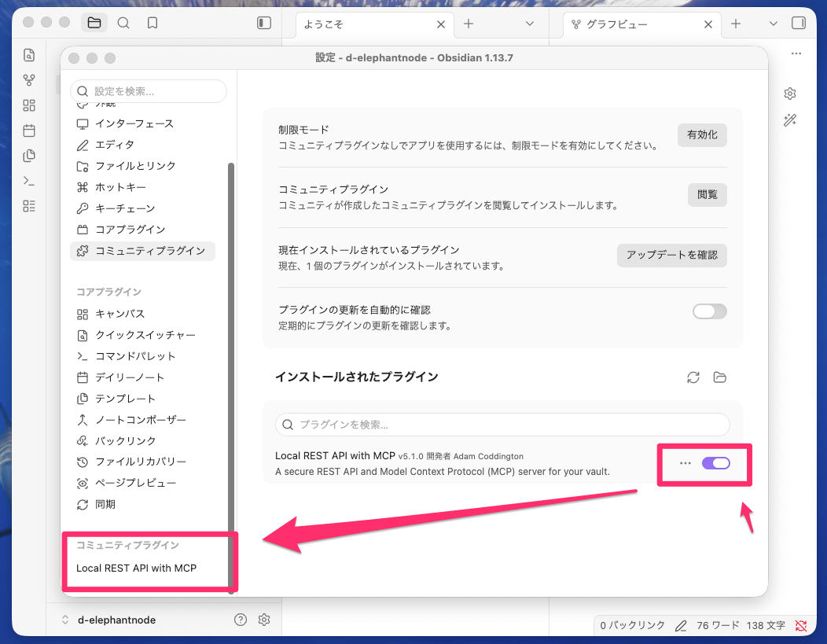This screenshot has width=827, height=644.
Task: Open ホットキー settings section
Action: pyautogui.click(x=142, y=187)
